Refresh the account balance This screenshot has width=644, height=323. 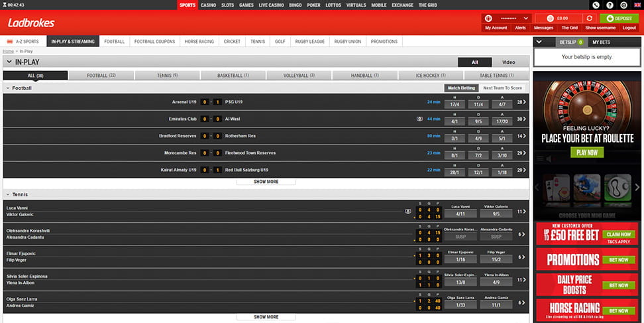(590, 19)
